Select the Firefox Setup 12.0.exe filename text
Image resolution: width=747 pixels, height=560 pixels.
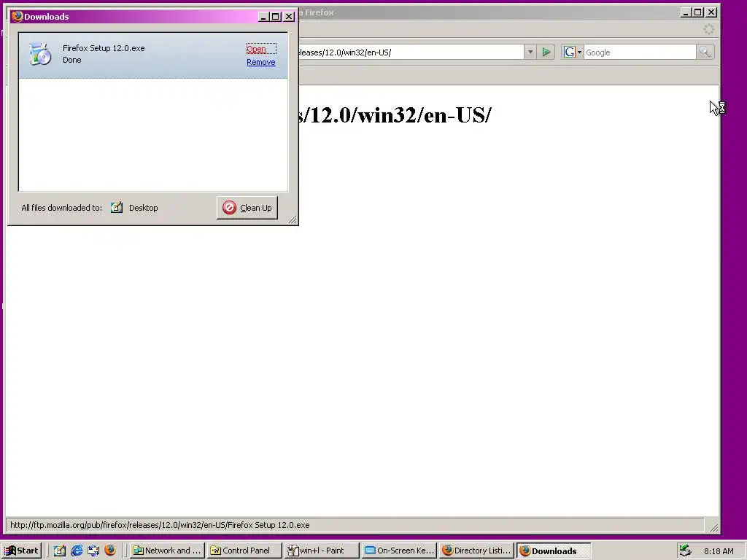coord(104,48)
